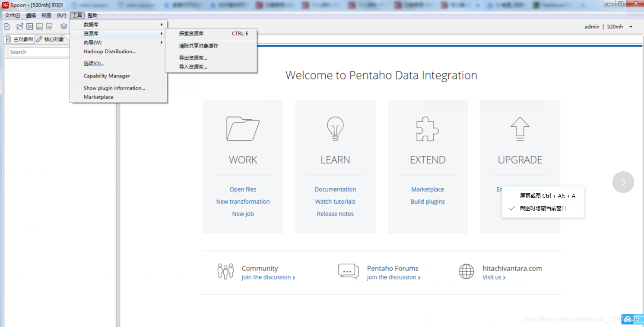Open the Release notes link
This screenshot has height=327, width=644.
tap(335, 214)
